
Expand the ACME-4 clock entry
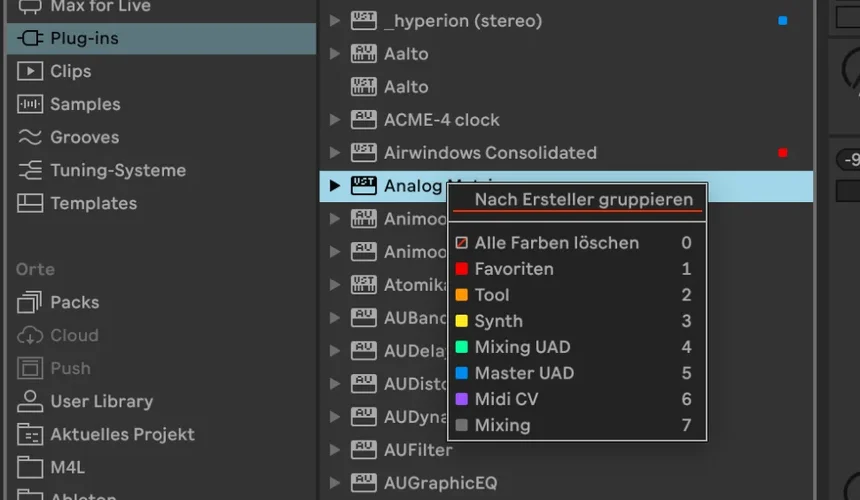(x=335, y=119)
